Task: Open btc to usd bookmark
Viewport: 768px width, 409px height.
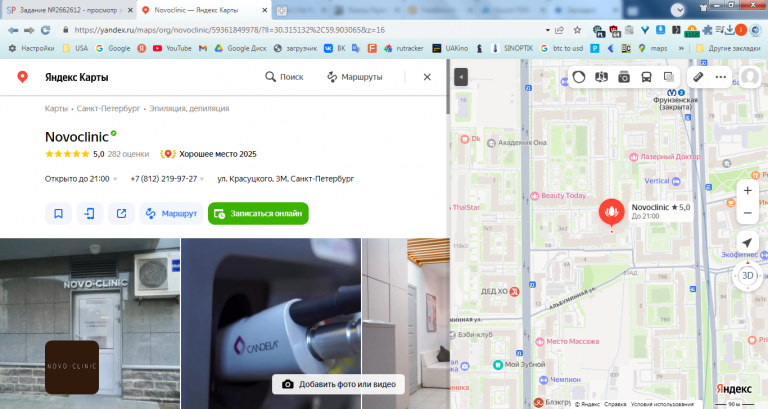Action: (561, 48)
